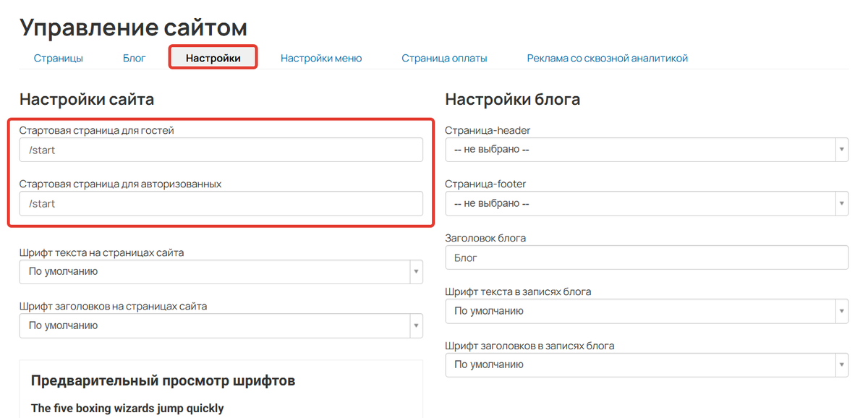Click the sample text 'The five boxing wizards jump quickly'
Image resolution: width=868 pixels, height=418 pixels.
[127, 409]
